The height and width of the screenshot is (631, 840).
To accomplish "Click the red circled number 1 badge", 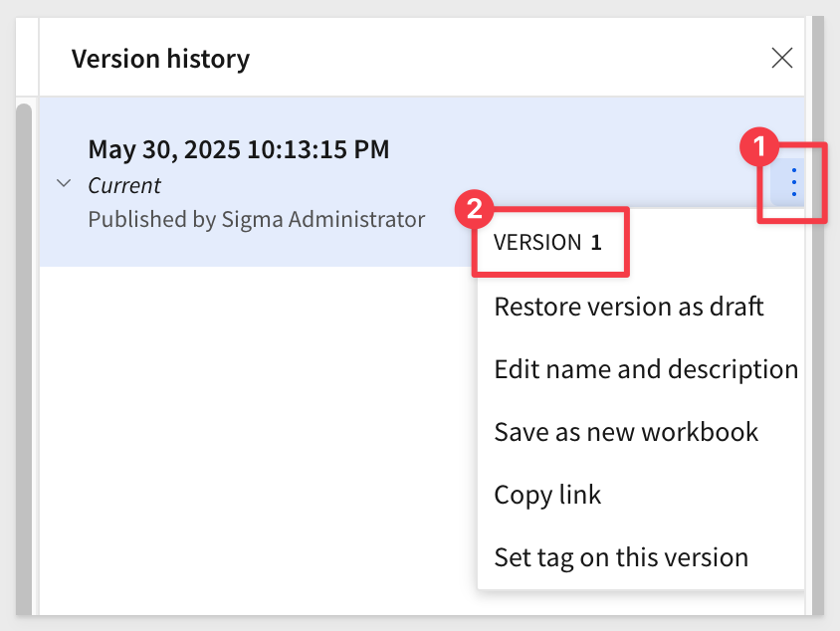I will click(x=759, y=146).
